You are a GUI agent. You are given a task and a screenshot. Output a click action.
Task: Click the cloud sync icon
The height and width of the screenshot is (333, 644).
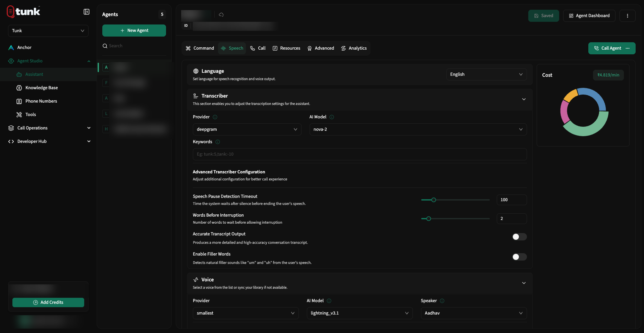(221, 15)
